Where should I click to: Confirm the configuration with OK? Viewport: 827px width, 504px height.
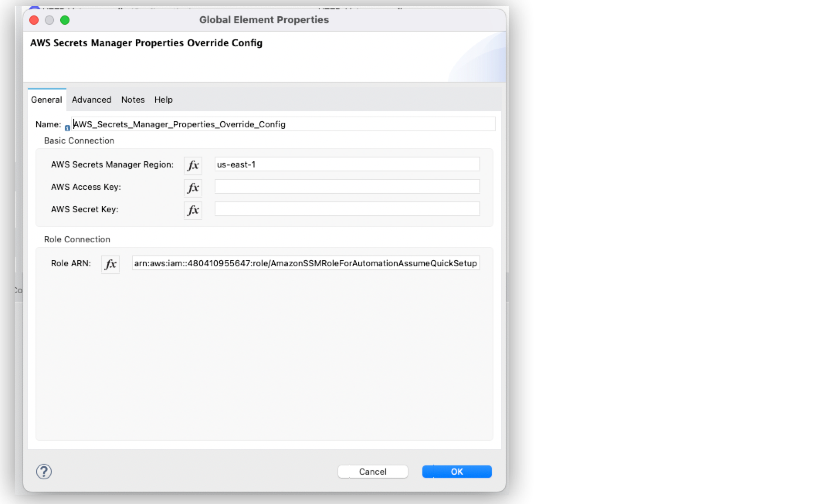457,471
